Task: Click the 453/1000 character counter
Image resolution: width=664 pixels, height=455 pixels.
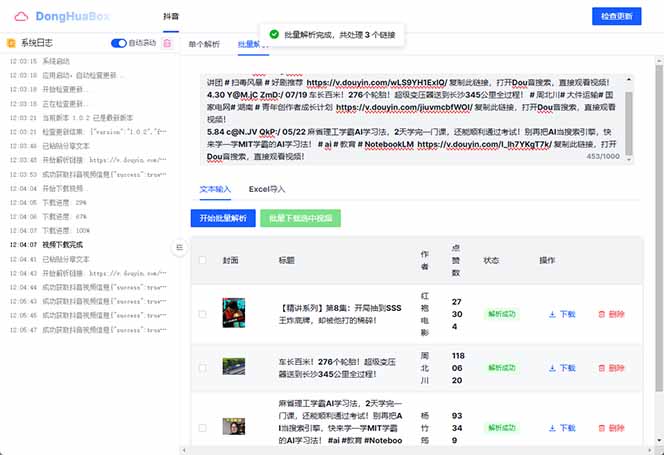Action: [603, 156]
